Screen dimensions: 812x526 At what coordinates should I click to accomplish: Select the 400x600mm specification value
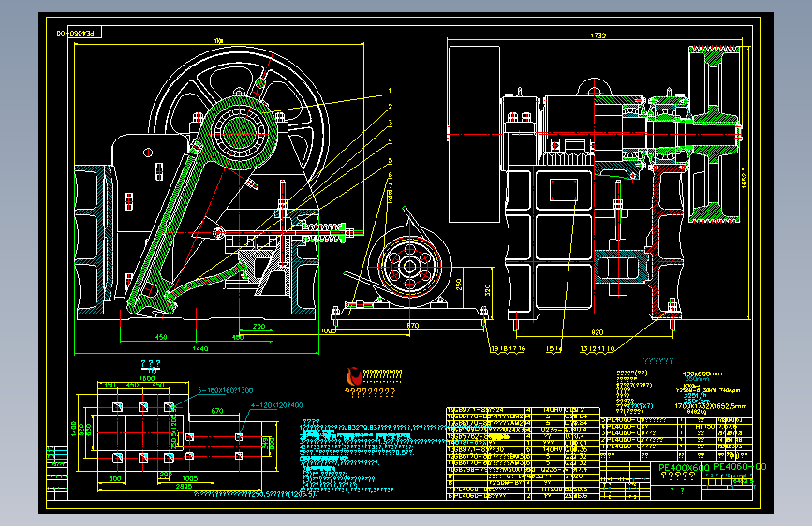702,373
